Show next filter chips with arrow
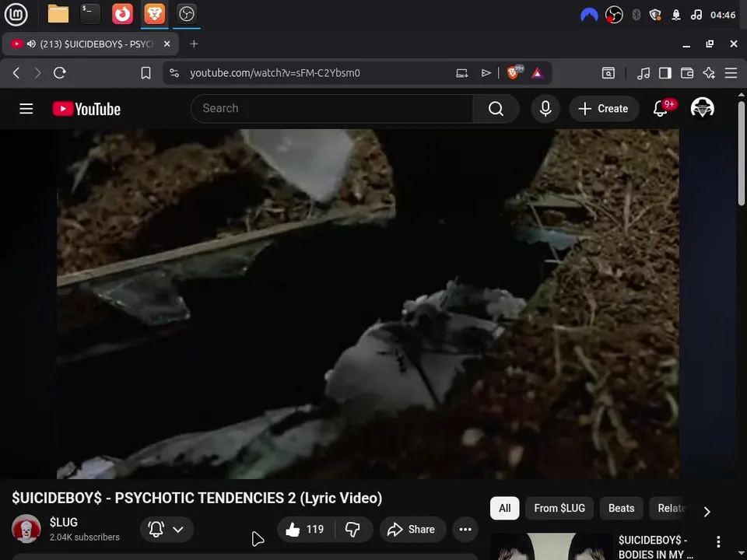Image resolution: width=747 pixels, height=560 pixels. pos(707,512)
